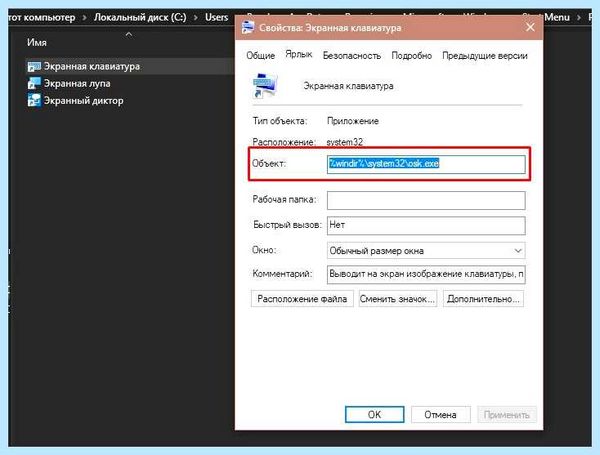Sort by the Имя column header

pos(37,42)
